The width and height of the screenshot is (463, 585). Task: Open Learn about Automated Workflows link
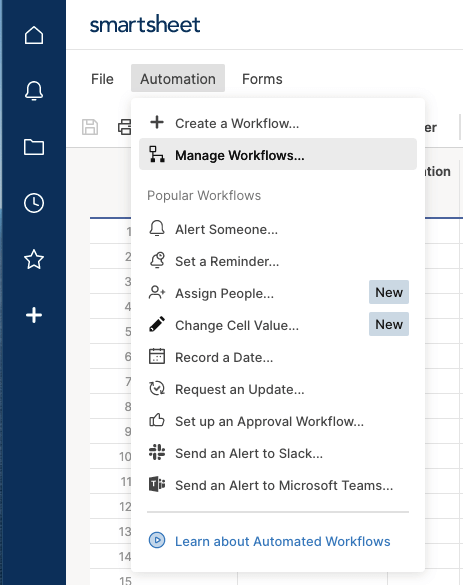pyautogui.click(x=282, y=541)
